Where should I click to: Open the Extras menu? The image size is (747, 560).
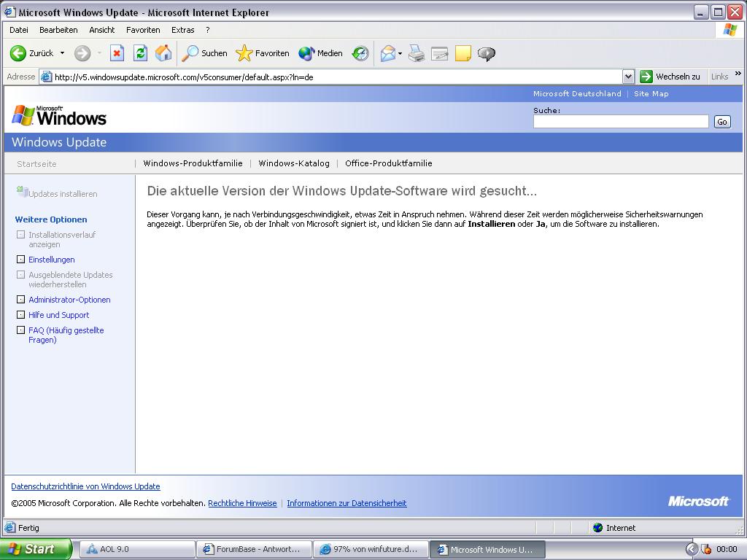pos(183,30)
